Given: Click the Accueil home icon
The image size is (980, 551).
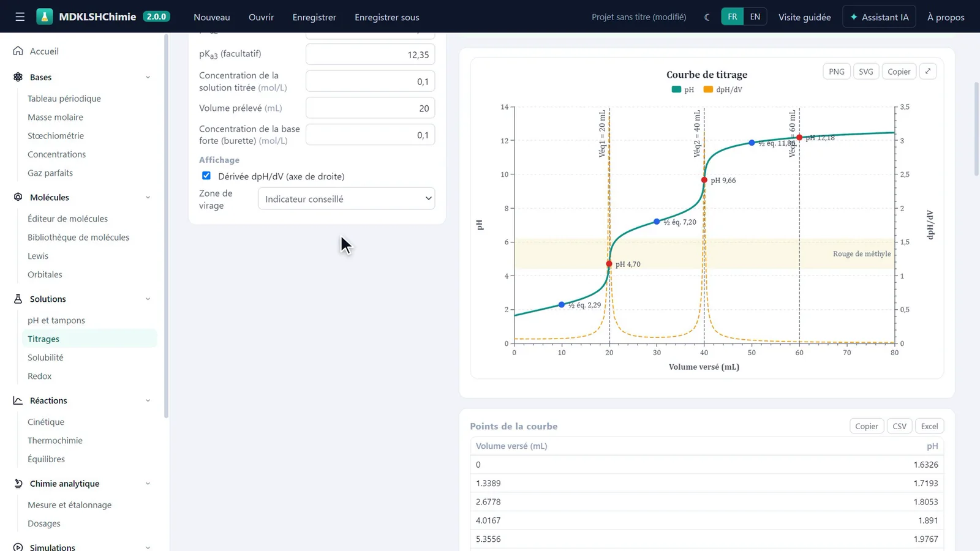Looking at the screenshot, I should [x=18, y=51].
